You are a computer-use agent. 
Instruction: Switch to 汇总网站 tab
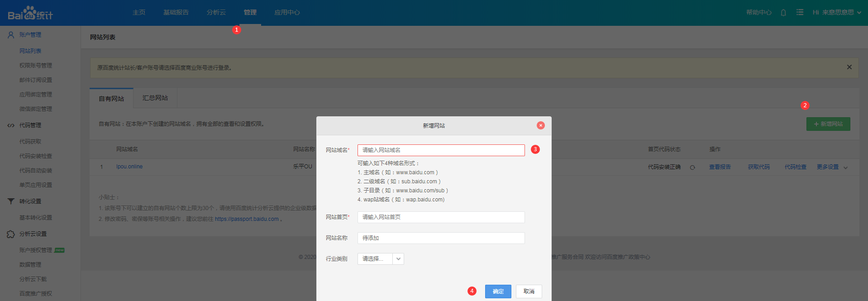[x=155, y=98]
